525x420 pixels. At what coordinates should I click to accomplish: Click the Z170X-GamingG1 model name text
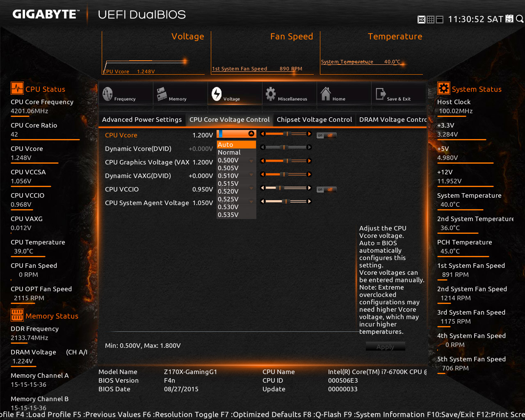point(190,372)
